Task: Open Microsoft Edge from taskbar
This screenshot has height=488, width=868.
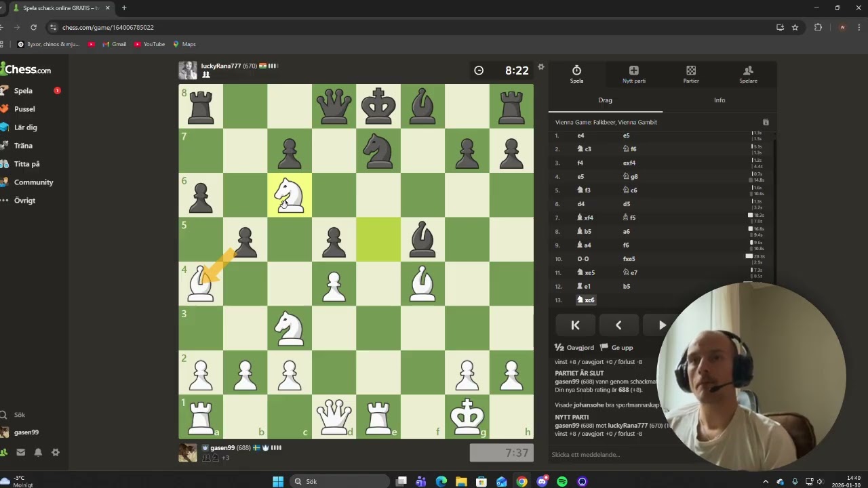Action: [x=441, y=482]
